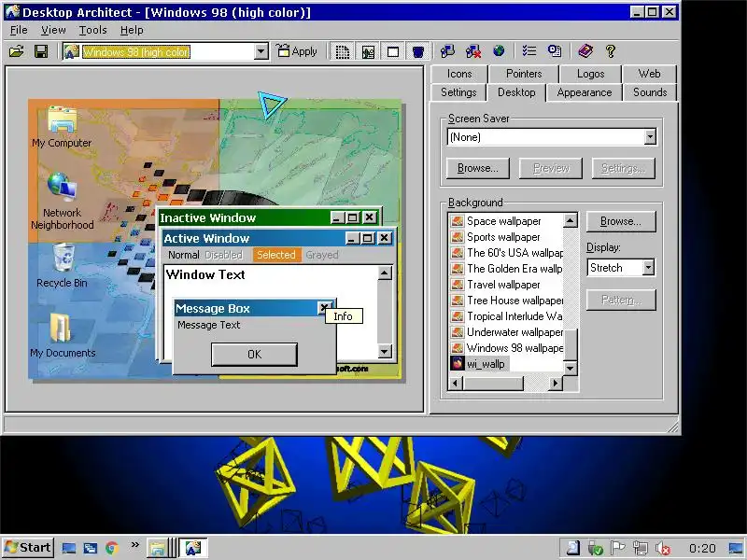This screenshot has width=747, height=560.
Task: Open the Tools menu
Action: coord(92,30)
